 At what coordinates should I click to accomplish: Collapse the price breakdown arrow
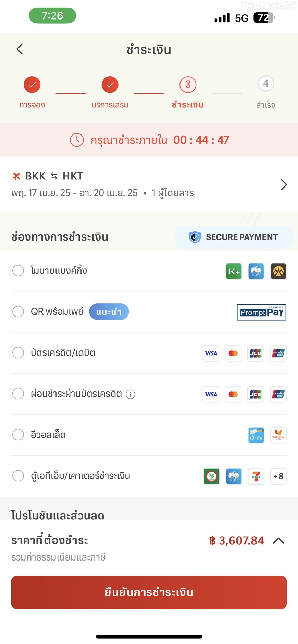click(278, 541)
